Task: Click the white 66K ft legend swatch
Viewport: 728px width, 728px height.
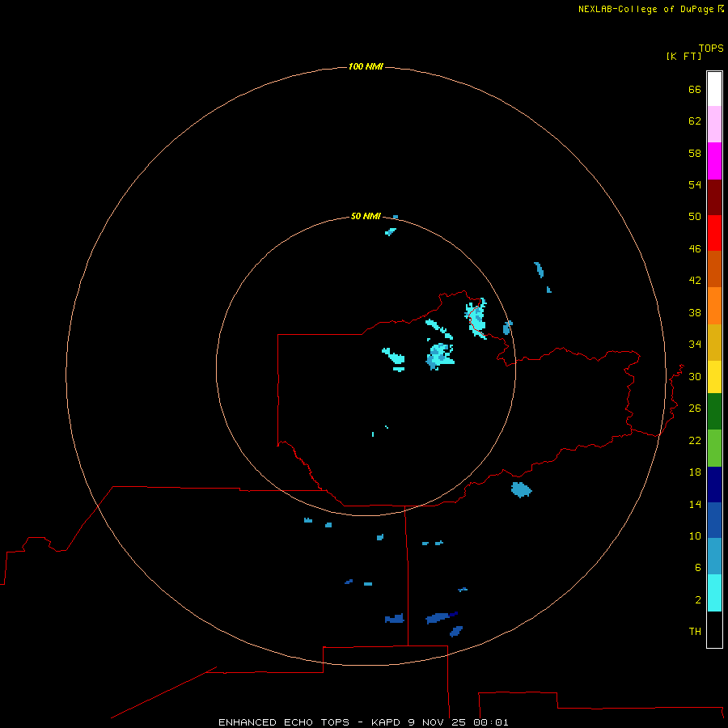Action: [714, 89]
